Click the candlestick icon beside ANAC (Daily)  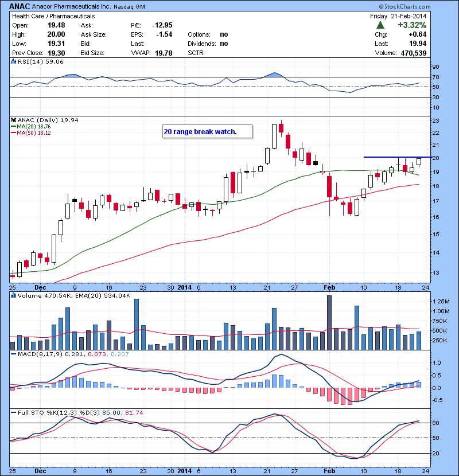[x=13, y=120]
